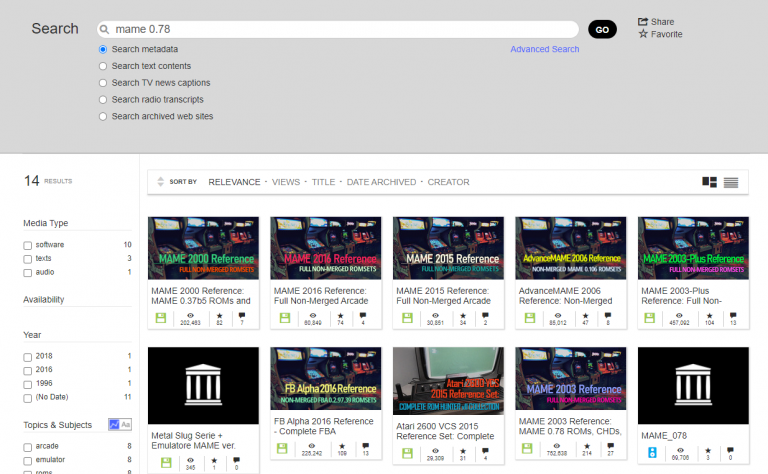Check the software media type filter

tap(28, 245)
